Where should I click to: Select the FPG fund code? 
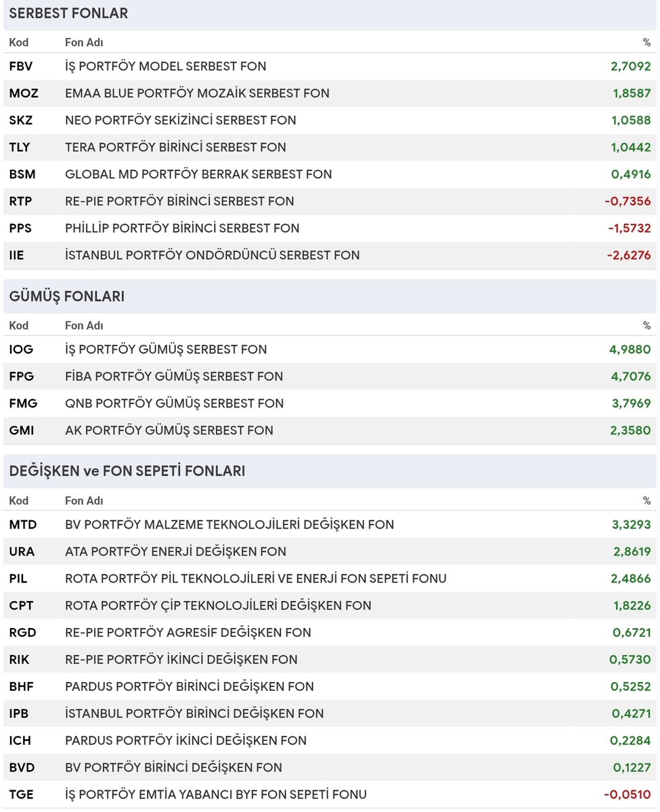click(x=22, y=377)
